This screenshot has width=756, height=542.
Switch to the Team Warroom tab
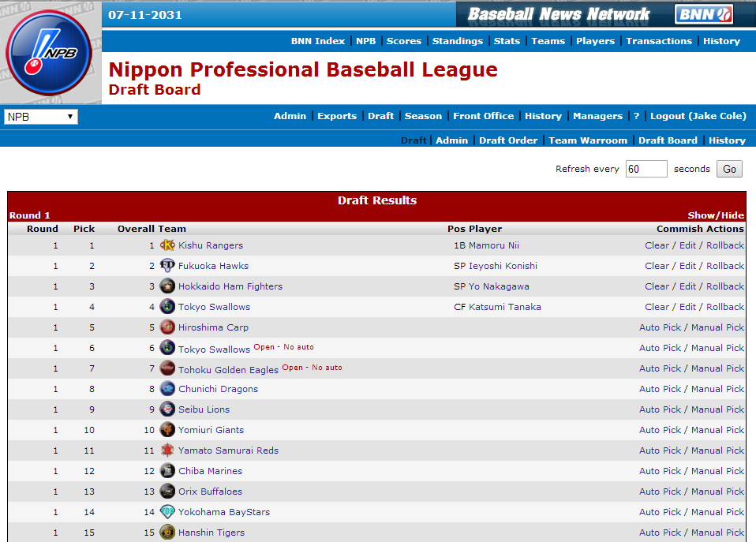[588, 140]
